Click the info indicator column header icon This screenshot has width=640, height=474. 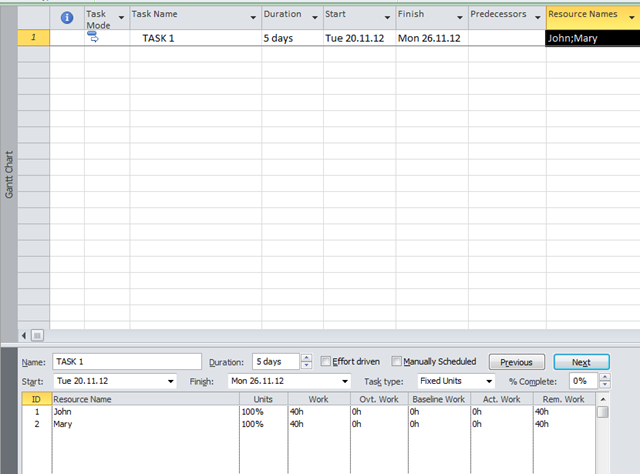point(67,17)
